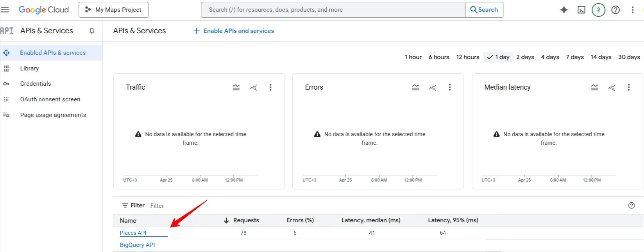This screenshot has height=252, width=644.
Task: Open notifications badge showing 2
Action: tap(599, 10)
